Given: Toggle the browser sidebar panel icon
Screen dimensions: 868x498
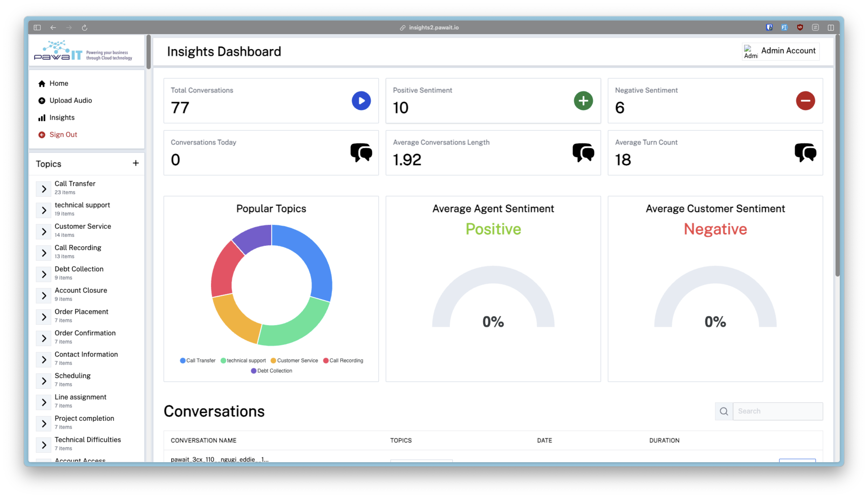Looking at the screenshot, I should coord(37,28).
